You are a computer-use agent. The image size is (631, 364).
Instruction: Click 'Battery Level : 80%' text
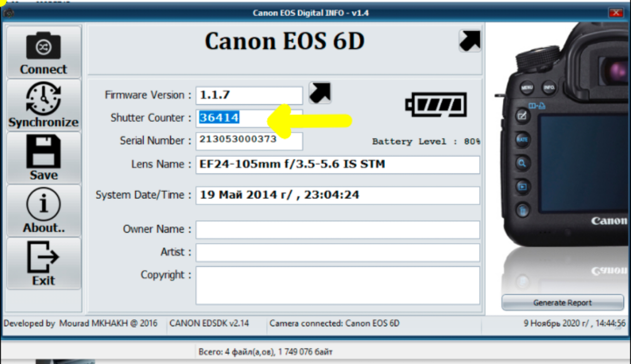point(426,142)
